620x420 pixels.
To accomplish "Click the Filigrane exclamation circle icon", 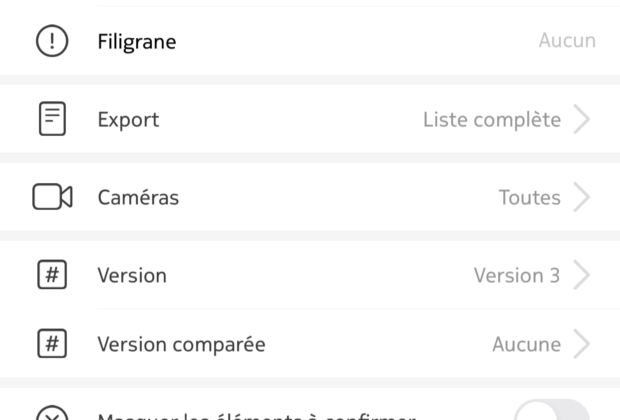I will coord(52,41).
